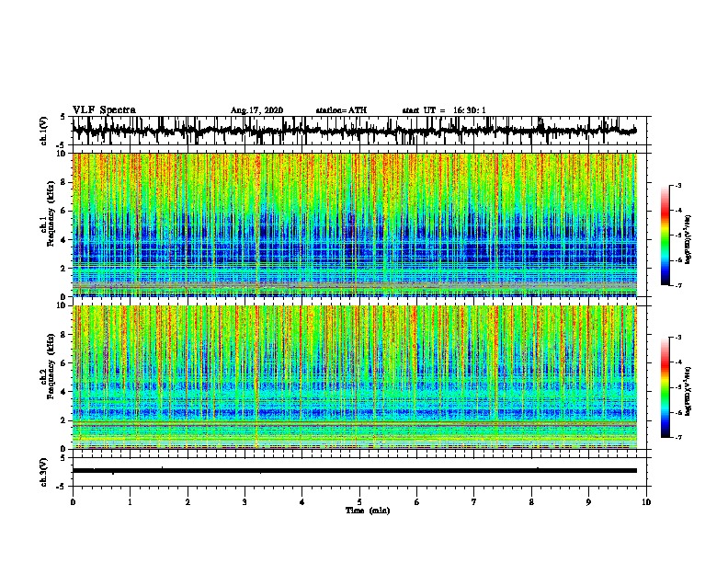
Task: Click the "ch.3(V)" vertical axis label
Action: pos(44,472)
